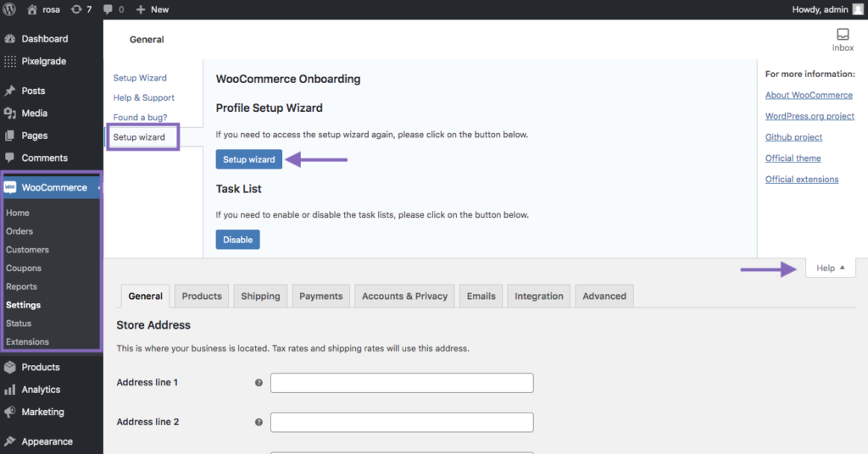The height and width of the screenshot is (454, 868).
Task: Open the WordPress.org project link
Action: pyautogui.click(x=810, y=116)
